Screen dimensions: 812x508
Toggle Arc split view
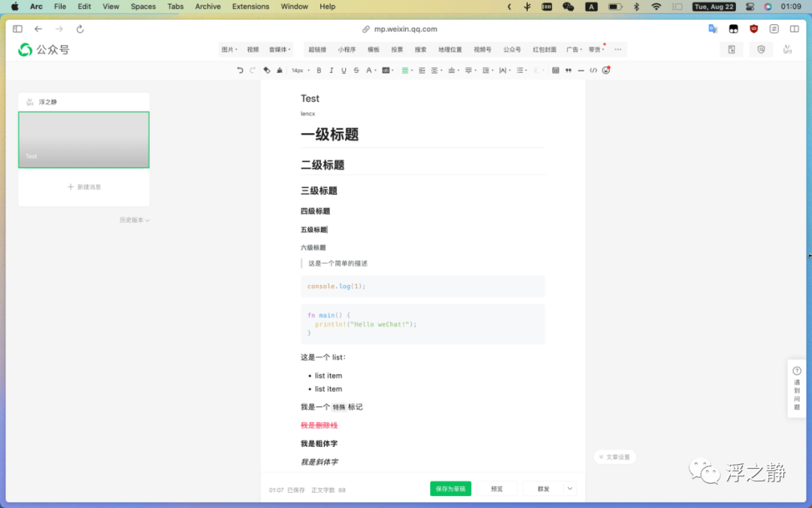795,29
